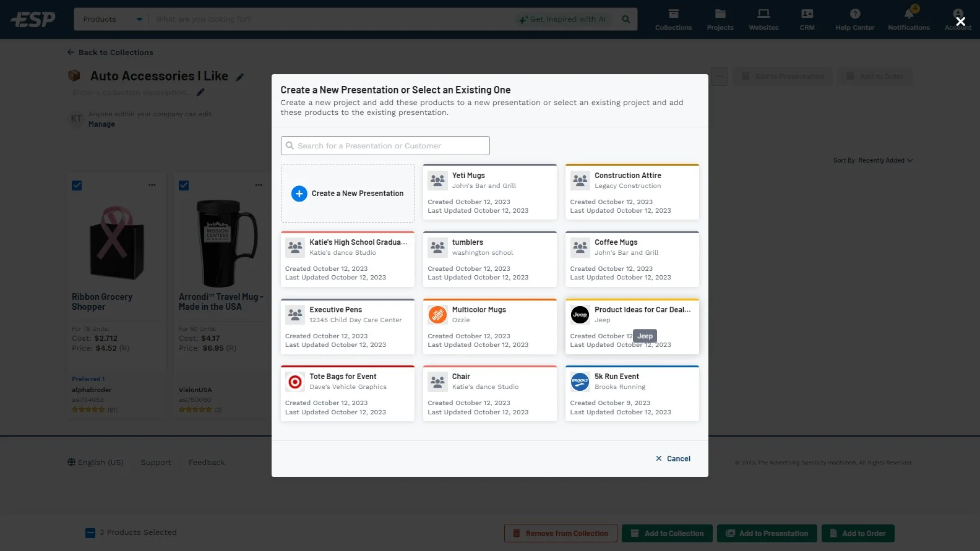The width and height of the screenshot is (980, 551).
Task: Click the ESP logo
Action: point(33,19)
